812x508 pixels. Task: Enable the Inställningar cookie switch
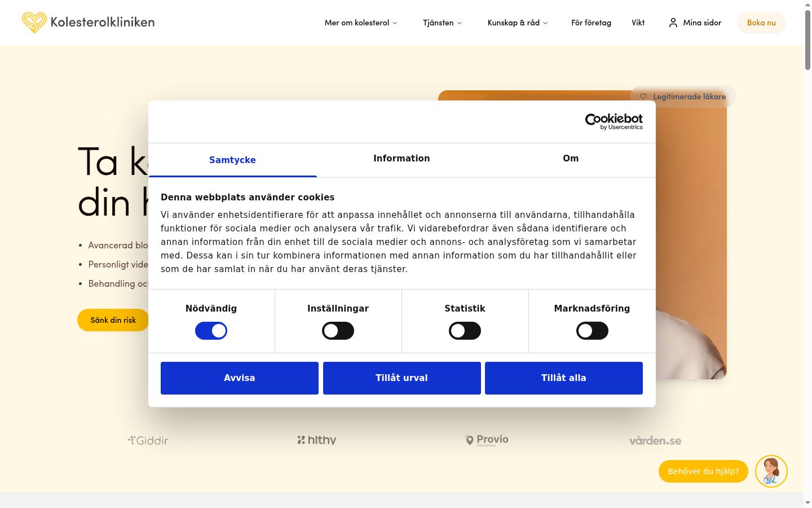click(x=338, y=331)
